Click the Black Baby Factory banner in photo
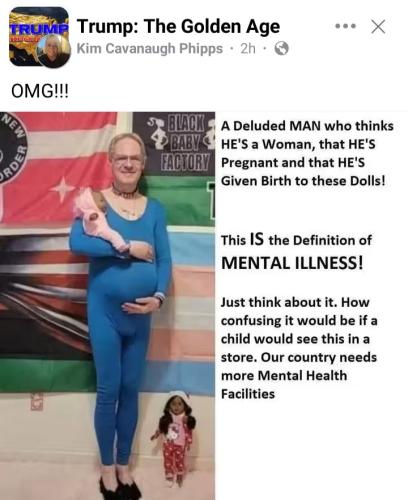 click(x=175, y=144)
